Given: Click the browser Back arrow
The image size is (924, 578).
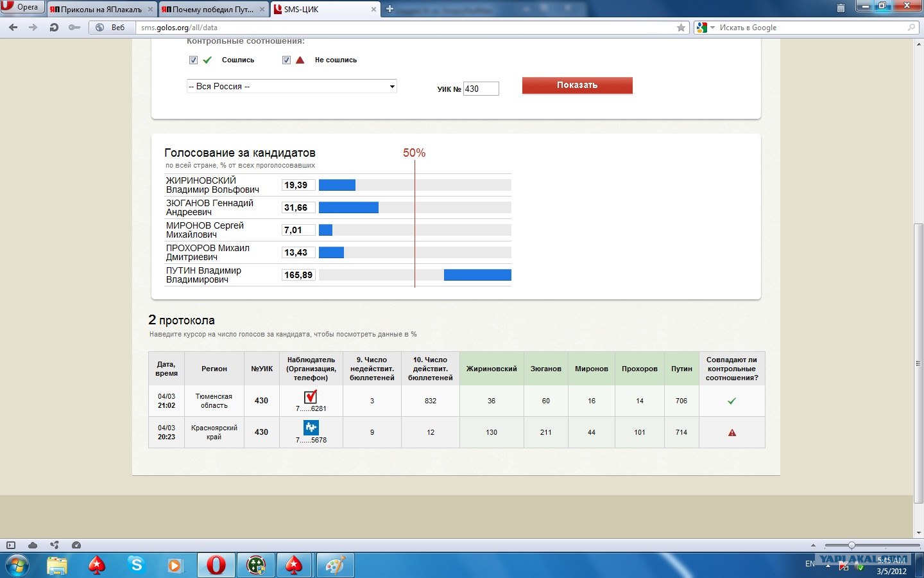Looking at the screenshot, I should (13, 28).
